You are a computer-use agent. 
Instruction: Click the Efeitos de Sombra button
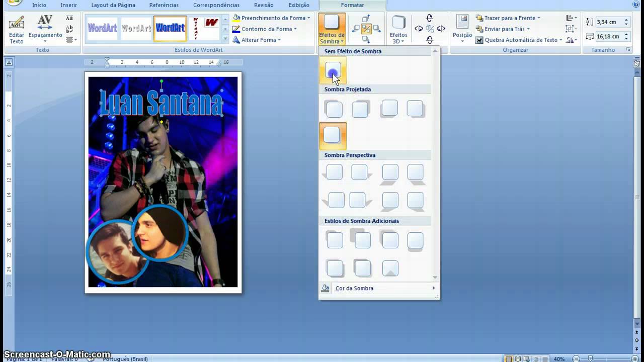click(x=332, y=30)
